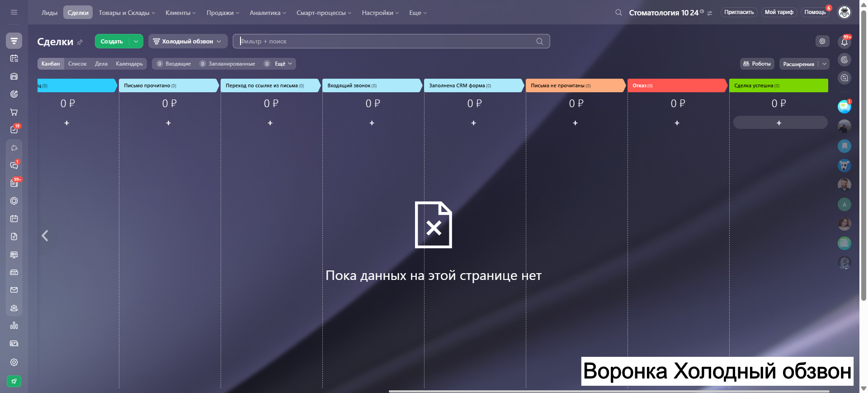Open the Роботы automation button
868x393 pixels.
click(x=757, y=64)
